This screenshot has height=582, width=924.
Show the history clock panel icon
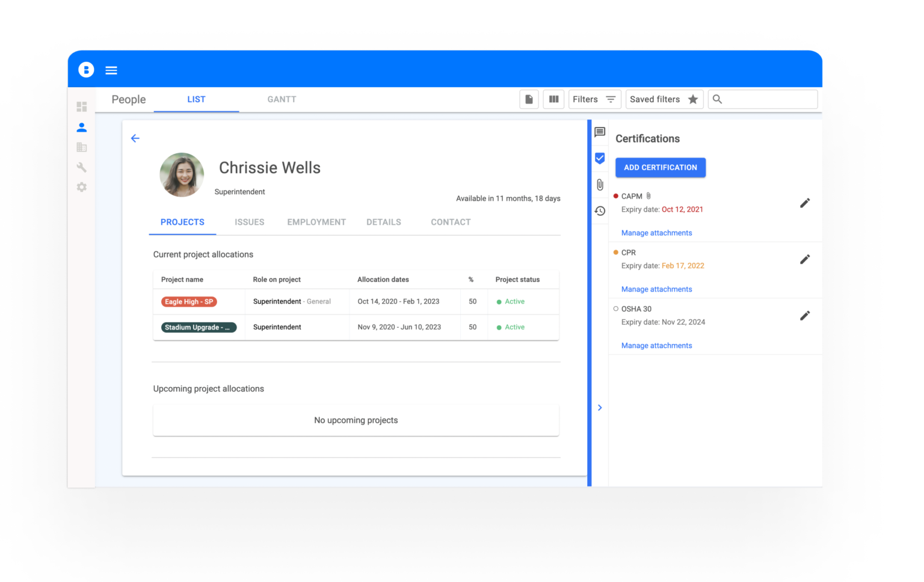(x=600, y=211)
